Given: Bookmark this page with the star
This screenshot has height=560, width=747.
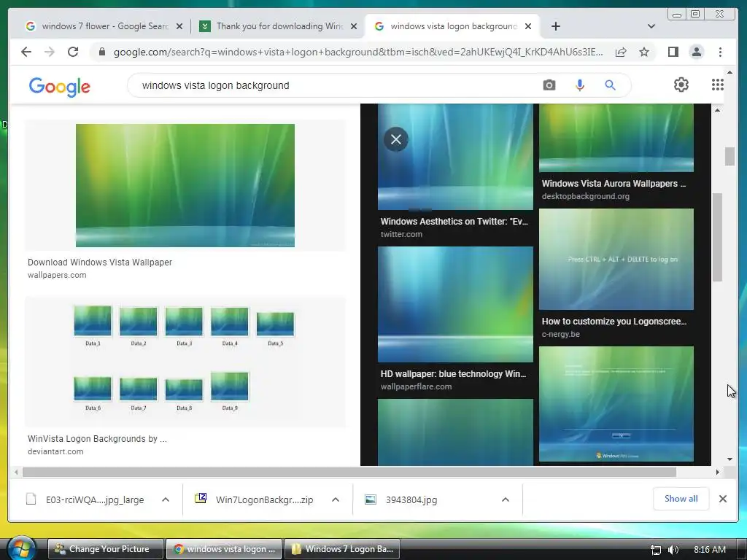Looking at the screenshot, I should click(644, 52).
